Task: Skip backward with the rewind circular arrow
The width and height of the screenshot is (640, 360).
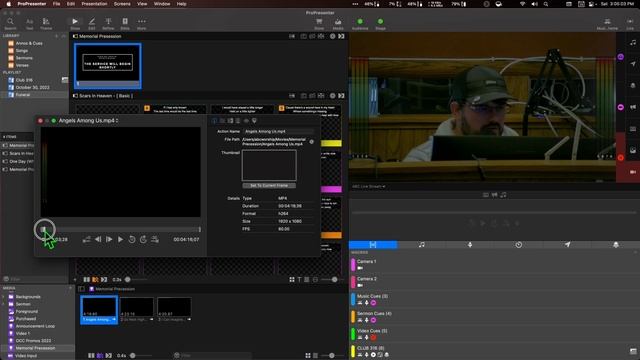Action: click(x=132, y=240)
